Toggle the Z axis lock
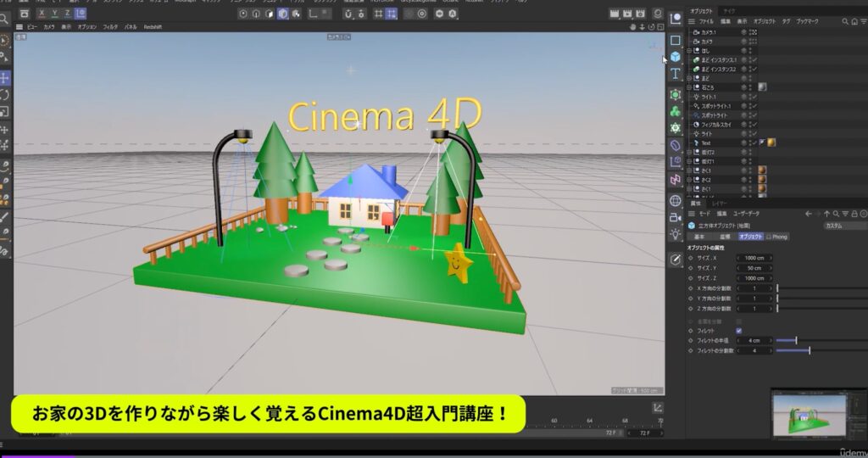The image size is (868, 458). [67, 14]
